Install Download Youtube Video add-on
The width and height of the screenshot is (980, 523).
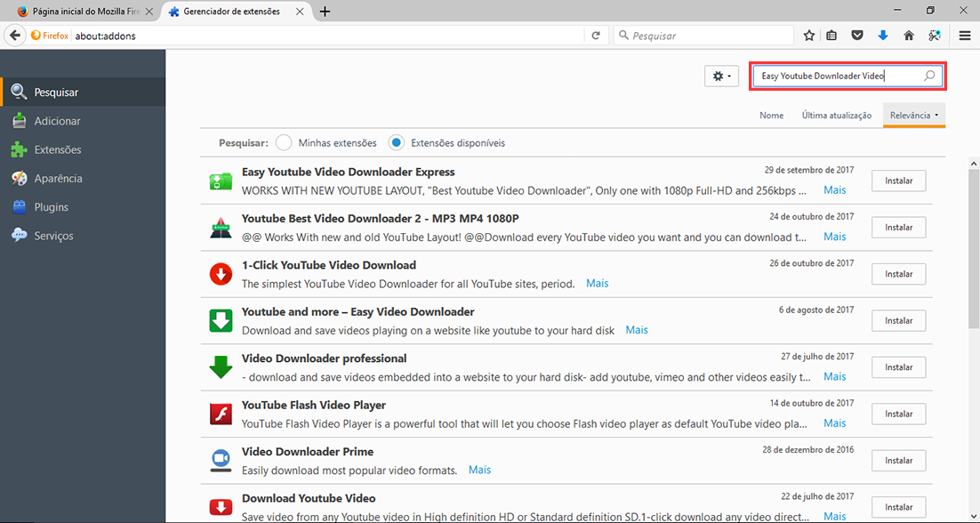pos(899,507)
